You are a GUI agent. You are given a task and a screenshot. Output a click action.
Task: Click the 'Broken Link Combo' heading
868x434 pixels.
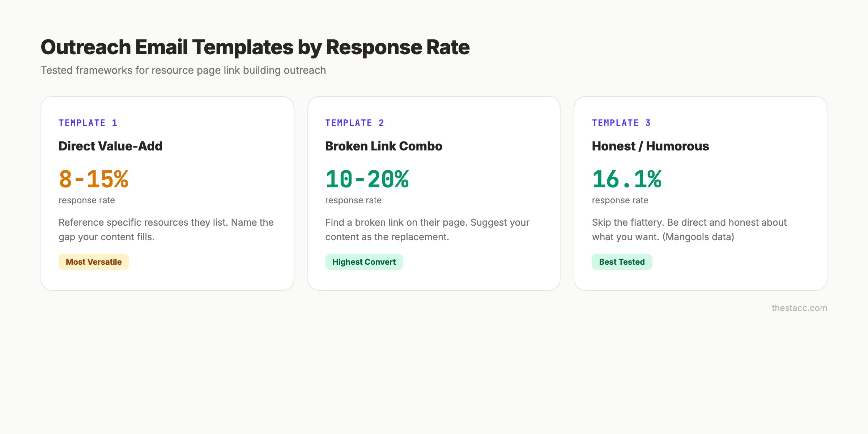click(x=384, y=146)
